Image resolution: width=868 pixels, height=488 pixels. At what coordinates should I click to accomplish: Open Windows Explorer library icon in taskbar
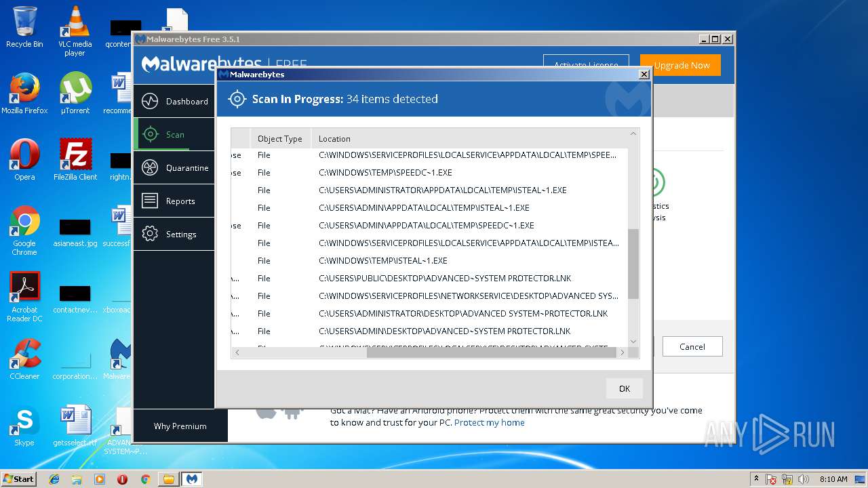[x=77, y=479]
